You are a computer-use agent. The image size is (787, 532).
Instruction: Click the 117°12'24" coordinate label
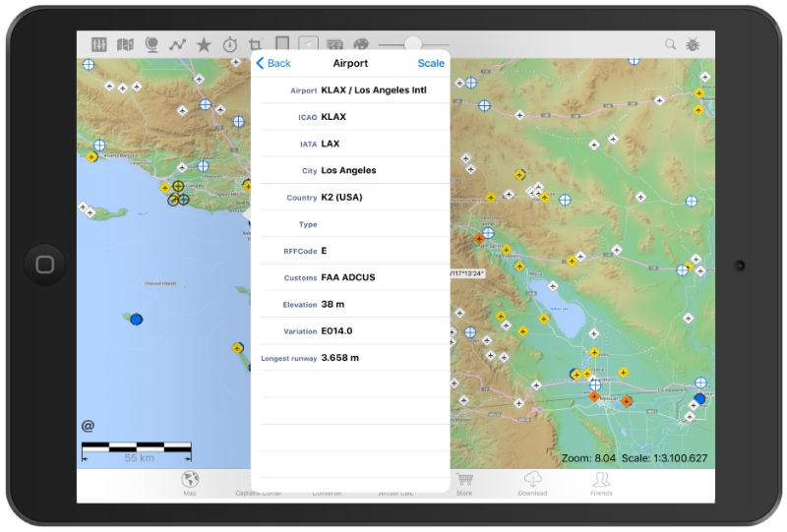point(466,273)
